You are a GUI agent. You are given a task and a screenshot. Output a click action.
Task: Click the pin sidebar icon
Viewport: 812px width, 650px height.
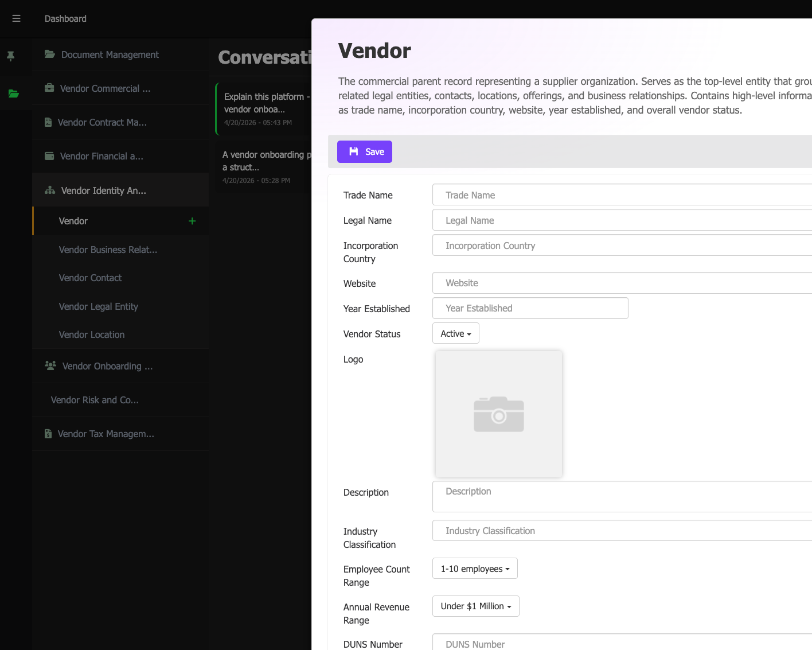[11, 56]
